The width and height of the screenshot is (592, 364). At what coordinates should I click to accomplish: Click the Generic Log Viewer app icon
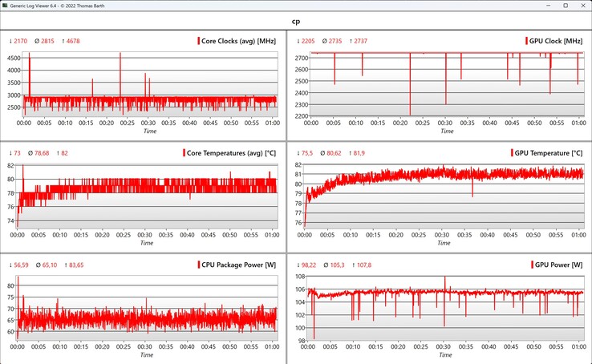point(7,6)
